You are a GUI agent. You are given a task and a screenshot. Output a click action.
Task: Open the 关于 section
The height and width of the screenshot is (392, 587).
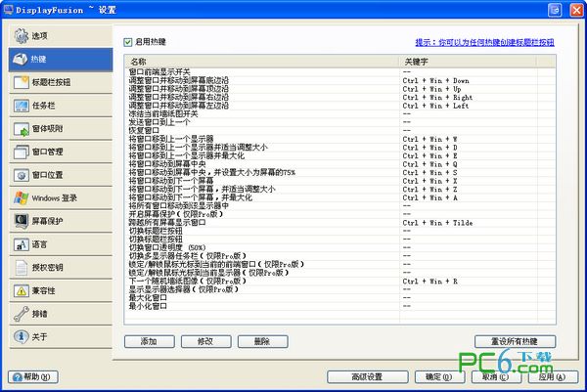(61, 337)
